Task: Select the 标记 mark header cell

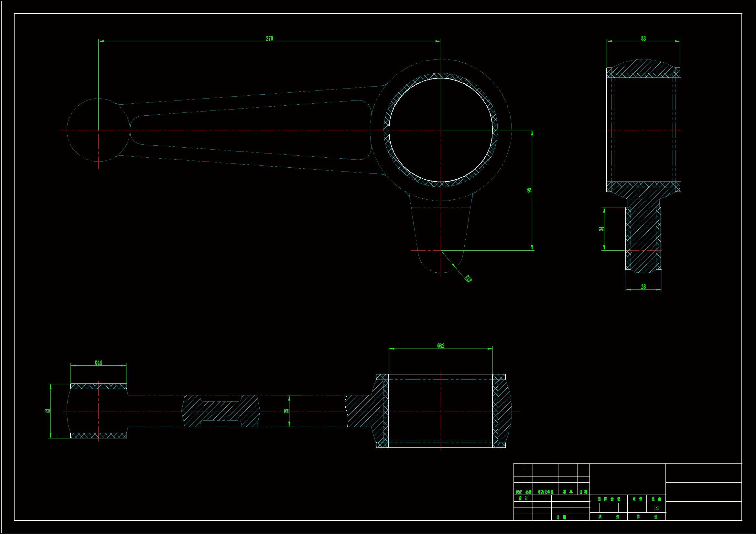Action: click(519, 492)
